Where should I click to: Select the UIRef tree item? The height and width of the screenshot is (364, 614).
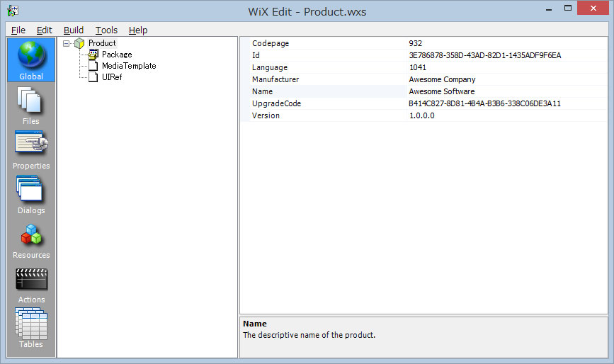(x=112, y=77)
